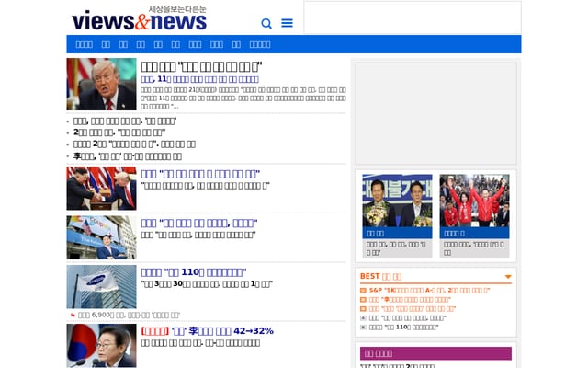The width and height of the screenshot is (588, 368).
Task: Click the blue caption bar under the red-jacket photo
Action: click(474, 233)
